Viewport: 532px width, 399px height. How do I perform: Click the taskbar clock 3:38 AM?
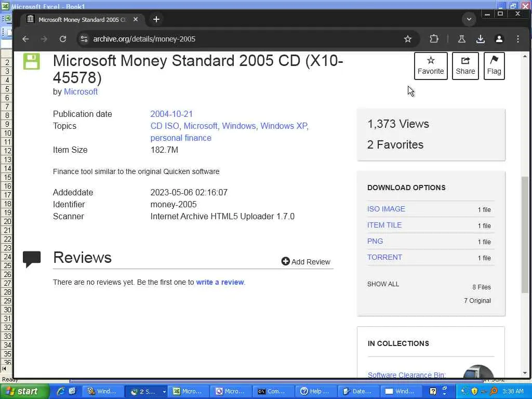point(513,391)
